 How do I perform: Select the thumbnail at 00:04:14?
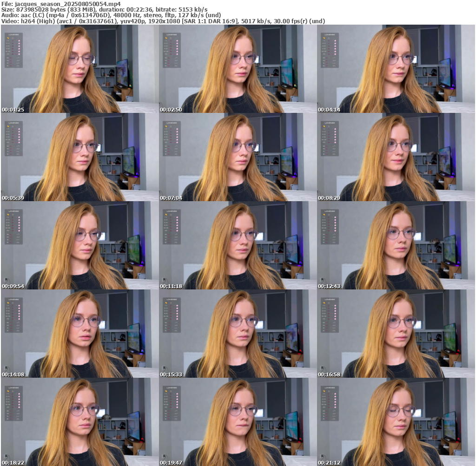point(396,69)
